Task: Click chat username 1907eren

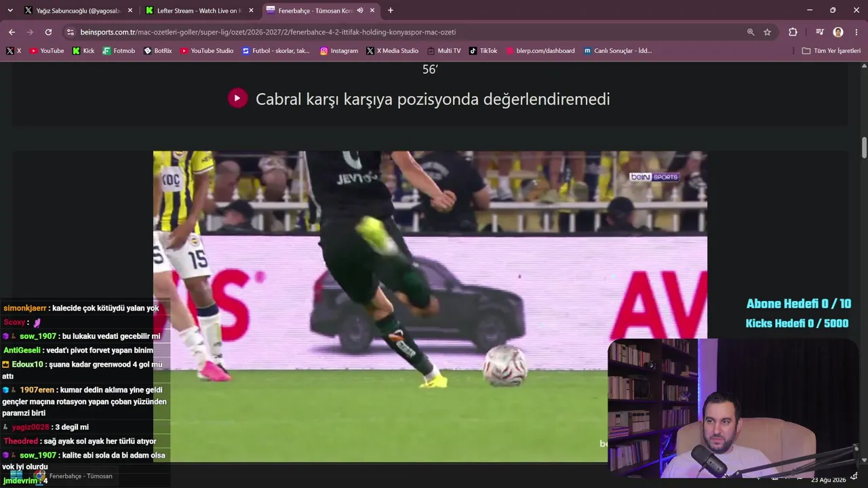Action: 38,390
